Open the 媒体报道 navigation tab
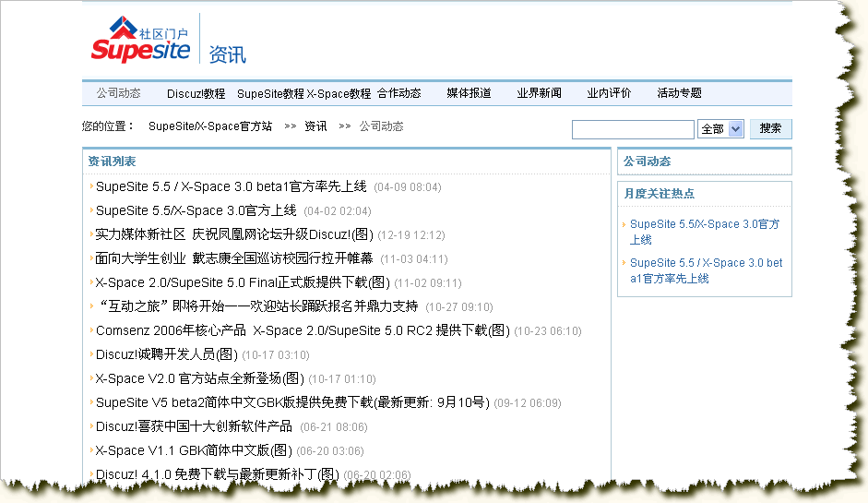This screenshot has width=868, height=503. (x=469, y=93)
